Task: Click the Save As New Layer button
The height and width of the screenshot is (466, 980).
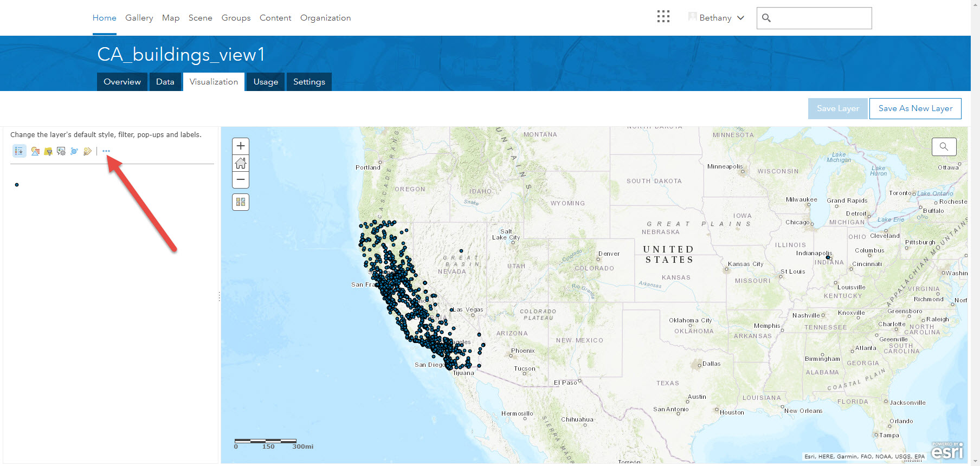Action: click(915, 108)
